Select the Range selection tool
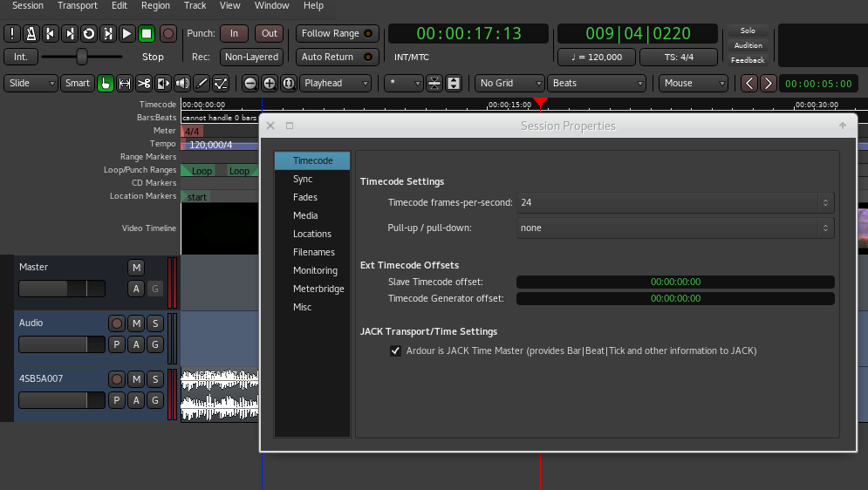The width and height of the screenshot is (868, 490). tap(125, 84)
